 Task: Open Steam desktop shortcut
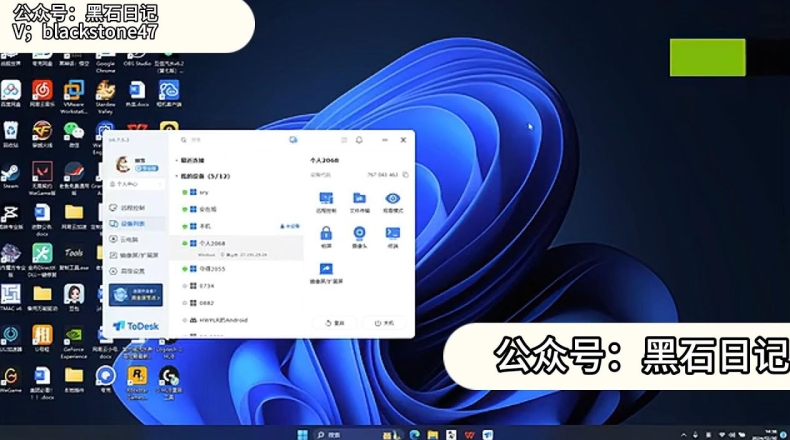tap(11, 176)
